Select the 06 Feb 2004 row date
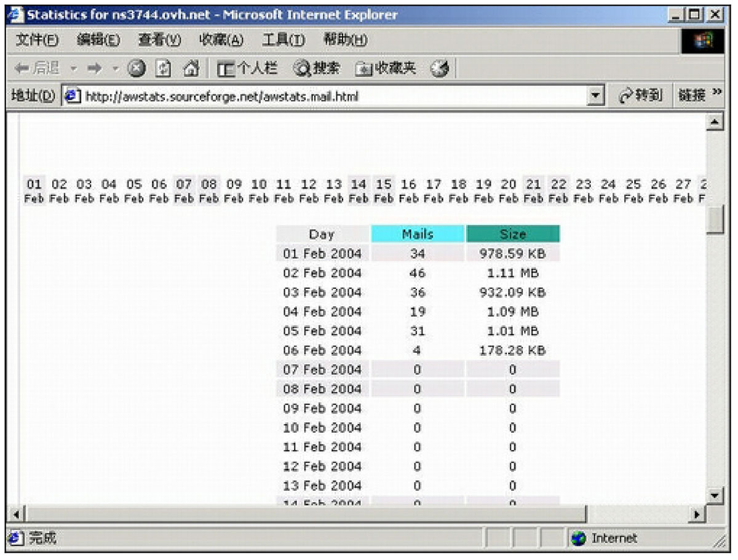Viewport: 738px width, 560px height. pyautogui.click(x=322, y=350)
